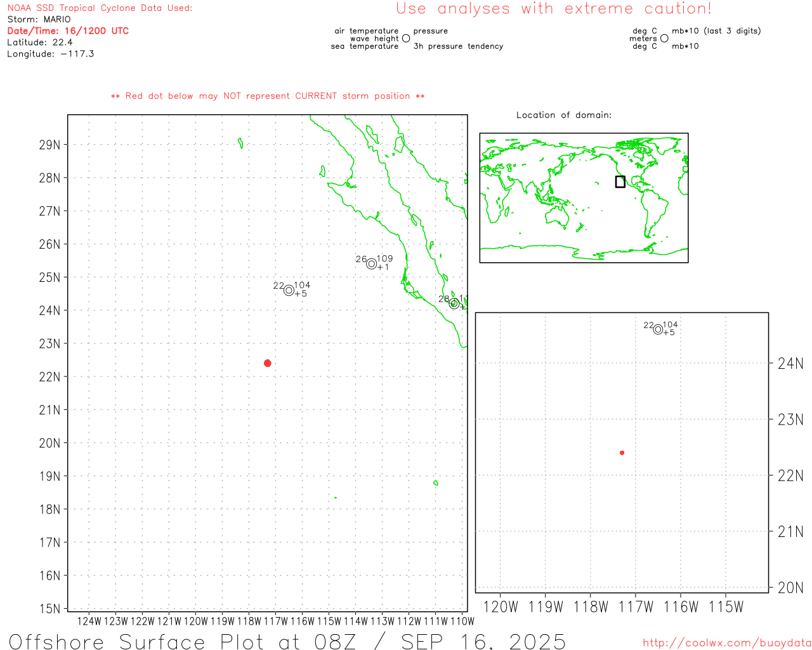Click the buoy marker in the zoomed inset map
Viewport: 812px width, 650px height.
tap(658, 329)
